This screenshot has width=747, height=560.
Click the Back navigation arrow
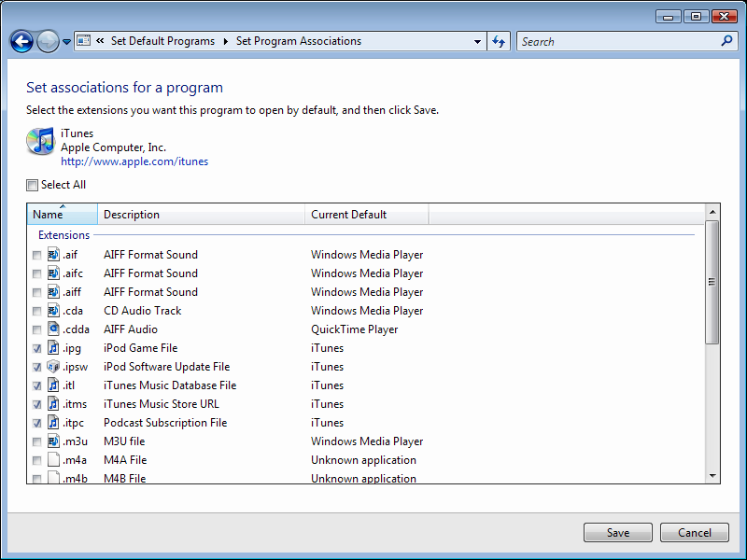(x=21, y=41)
